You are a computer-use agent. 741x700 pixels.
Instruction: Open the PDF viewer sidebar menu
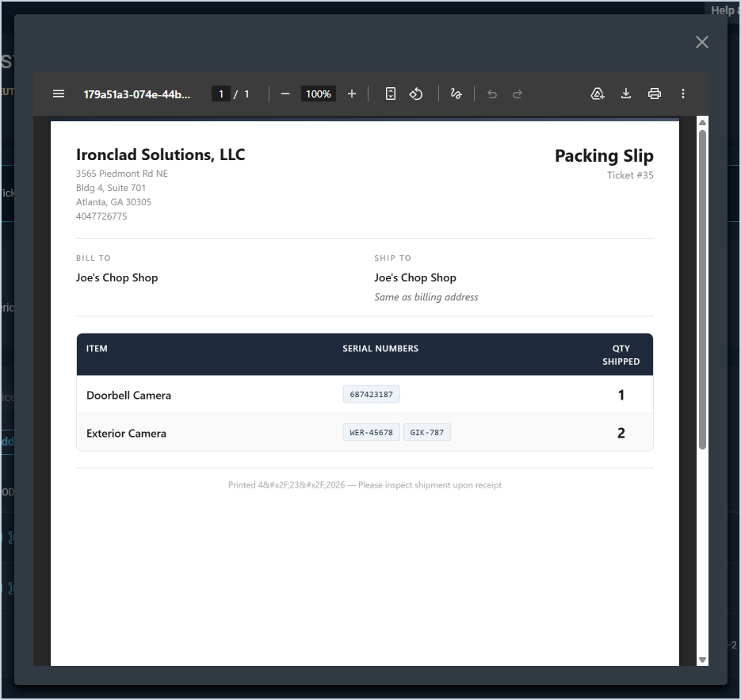59,94
